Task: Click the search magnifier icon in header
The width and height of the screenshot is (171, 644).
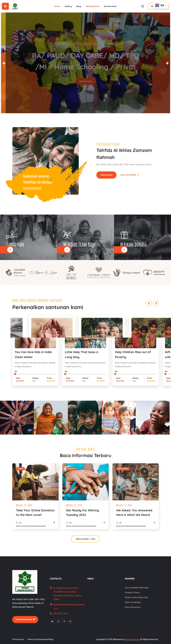Action: click(x=143, y=6)
